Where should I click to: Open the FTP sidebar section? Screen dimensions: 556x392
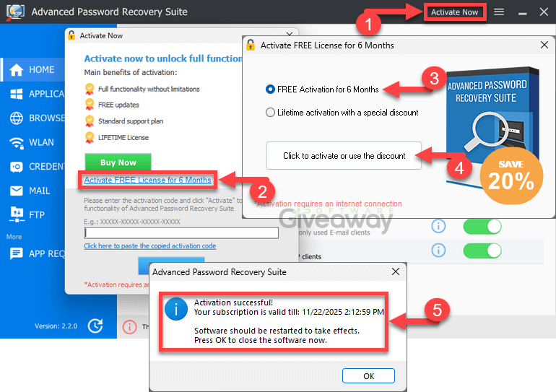click(x=34, y=215)
